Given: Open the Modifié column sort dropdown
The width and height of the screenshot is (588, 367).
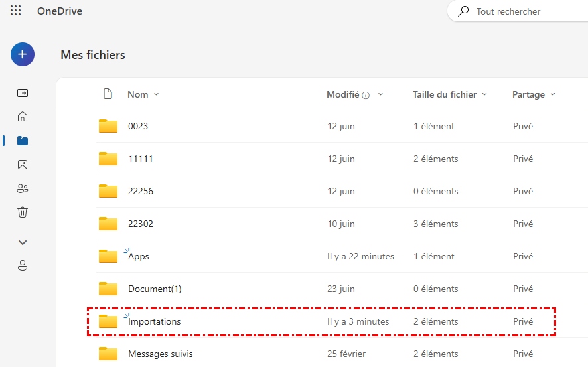Looking at the screenshot, I should pos(380,94).
